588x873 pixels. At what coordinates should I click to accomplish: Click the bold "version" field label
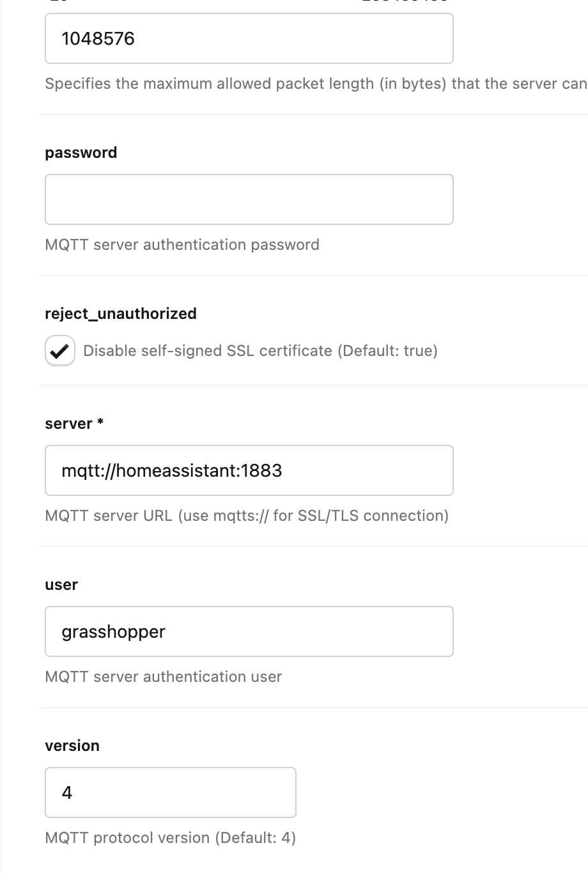click(x=72, y=746)
